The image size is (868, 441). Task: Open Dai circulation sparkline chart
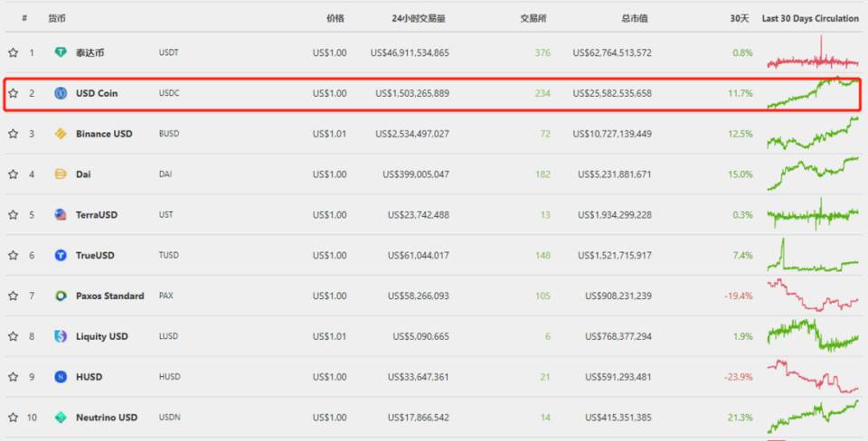click(x=813, y=174)
